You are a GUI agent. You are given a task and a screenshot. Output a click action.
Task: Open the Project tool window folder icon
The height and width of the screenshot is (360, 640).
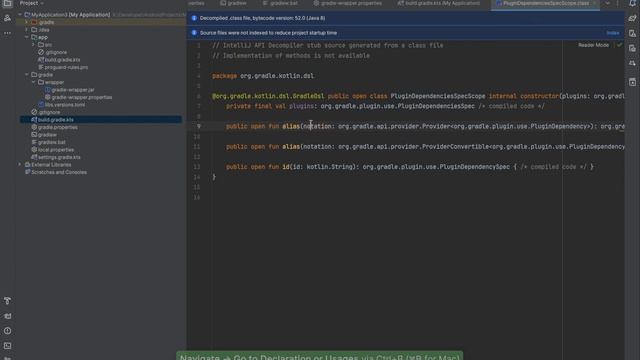tap(7, 3)
